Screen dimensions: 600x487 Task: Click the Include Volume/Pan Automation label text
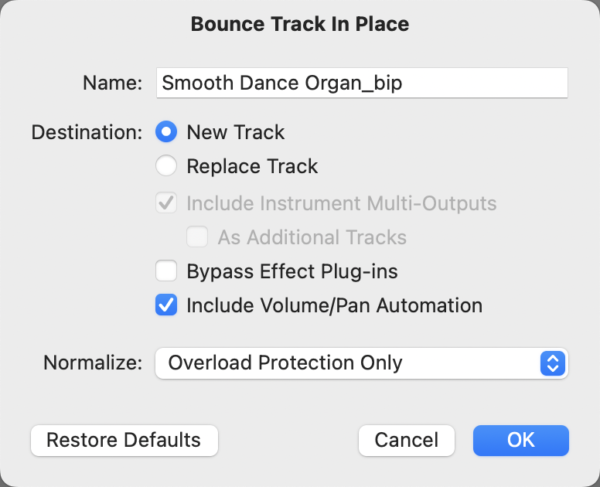(x=334, y=306)
